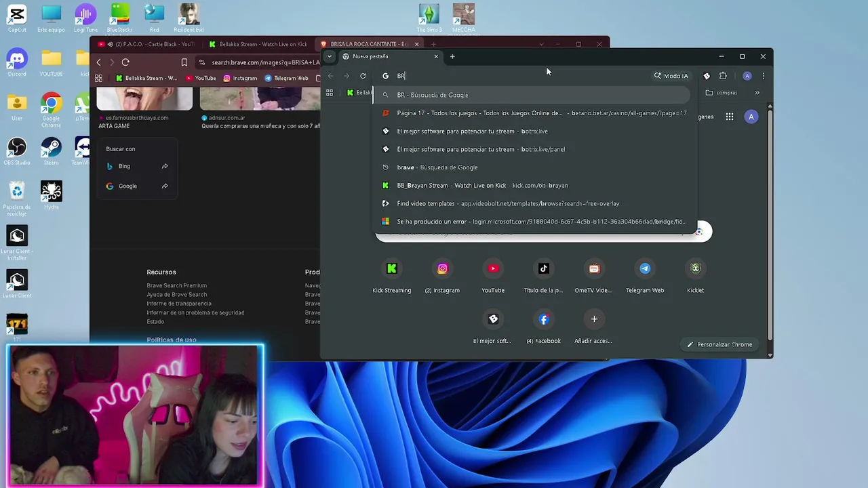Click the Modo IA button
Image resolution: width=868 pixels, height=488 pixels.
pos(671,76)
